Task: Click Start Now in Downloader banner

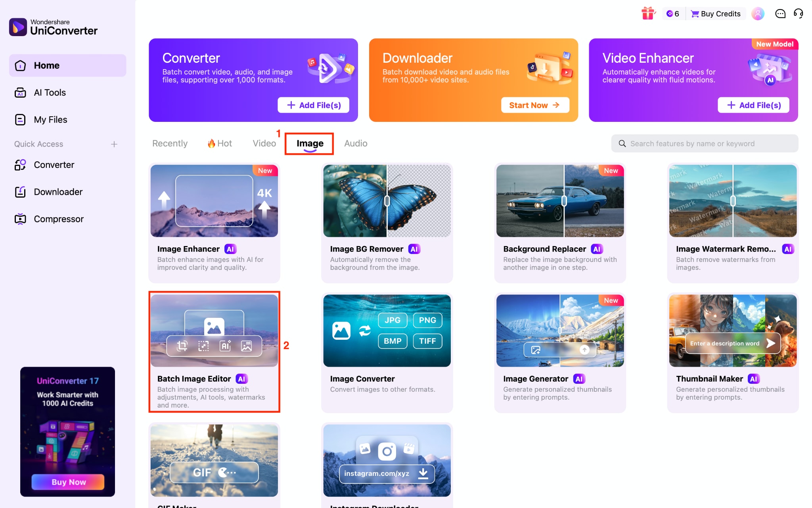Action: pos(535,105)
